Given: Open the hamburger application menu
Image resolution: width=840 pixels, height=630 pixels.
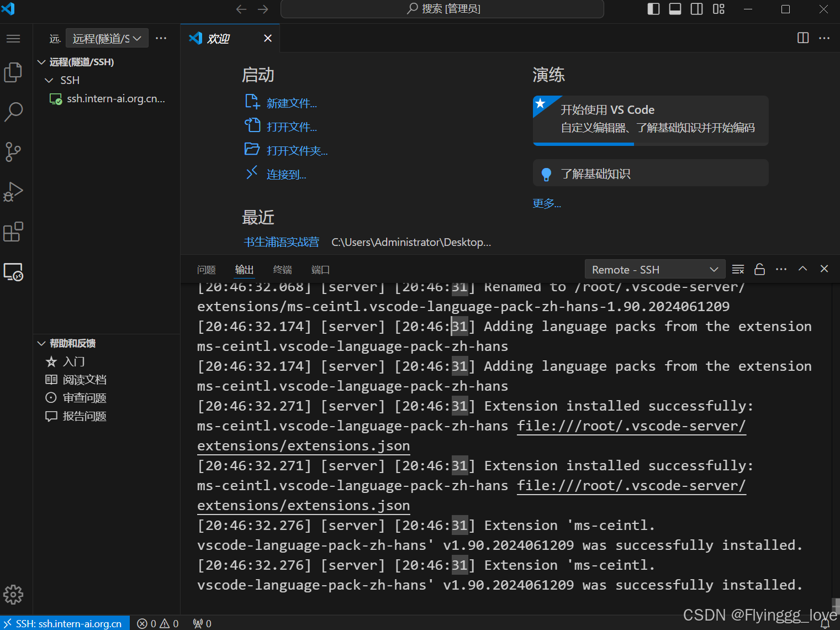Looking at the screenshot, I should click(13, 39).
